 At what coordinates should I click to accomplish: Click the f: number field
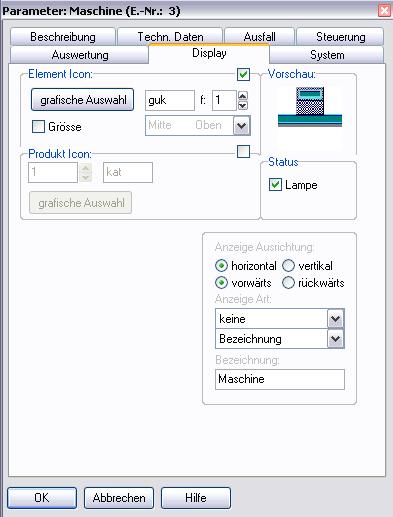point(224,100)
